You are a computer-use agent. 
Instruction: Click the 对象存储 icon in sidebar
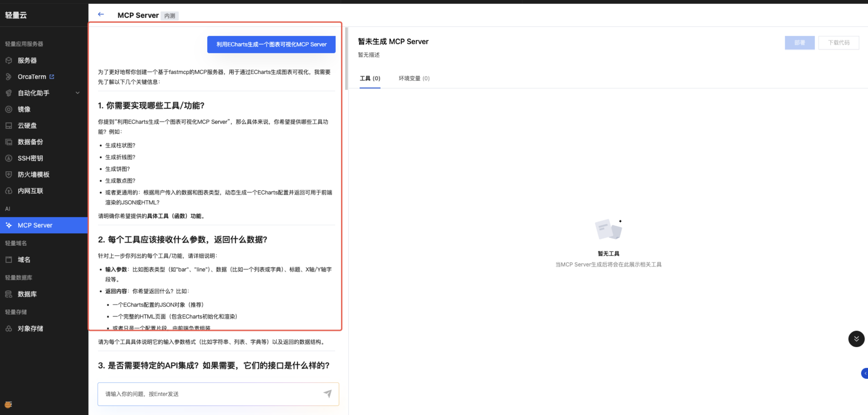point(9,329)
